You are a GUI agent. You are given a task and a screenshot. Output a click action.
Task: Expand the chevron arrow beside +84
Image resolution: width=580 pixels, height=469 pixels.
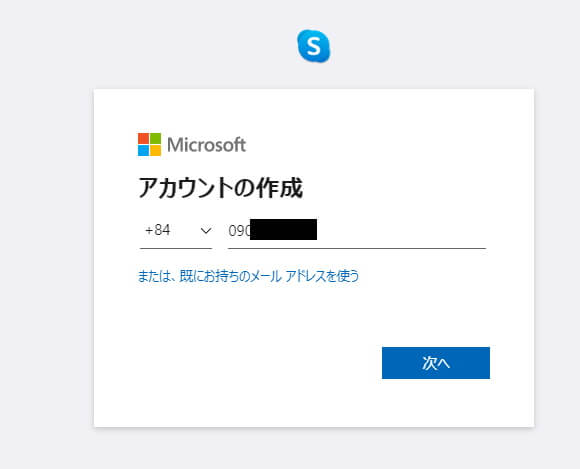click(206, 231)
